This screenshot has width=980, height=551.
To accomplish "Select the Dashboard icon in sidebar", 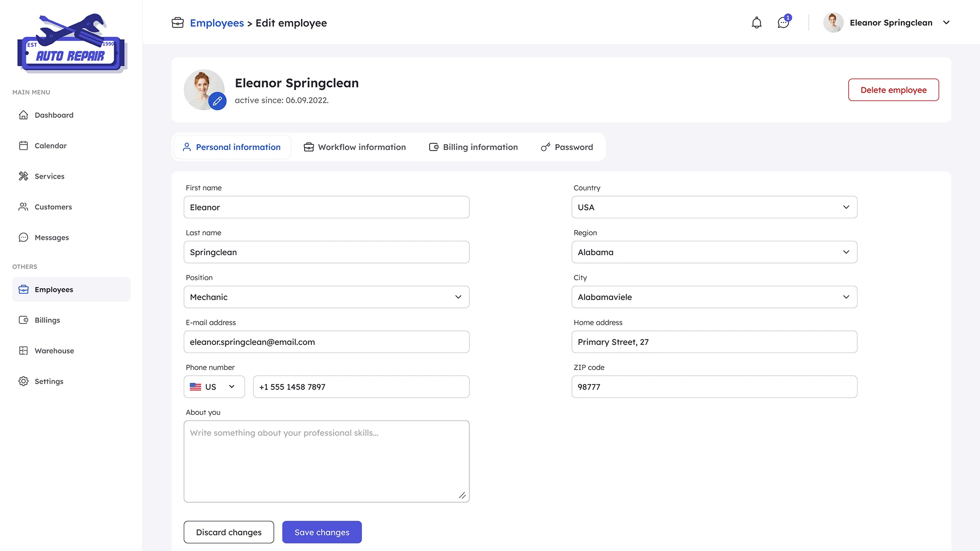I will tap(23, 115).
